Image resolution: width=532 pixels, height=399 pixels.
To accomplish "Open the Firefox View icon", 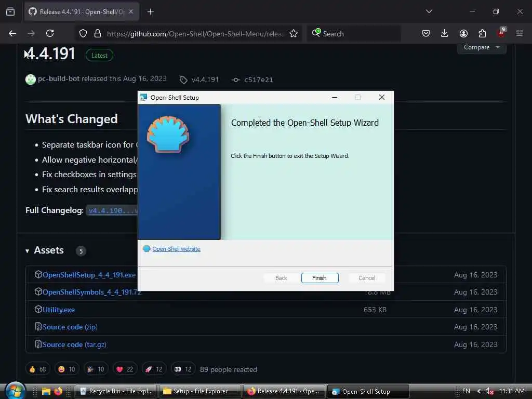I will coord(10,12).
